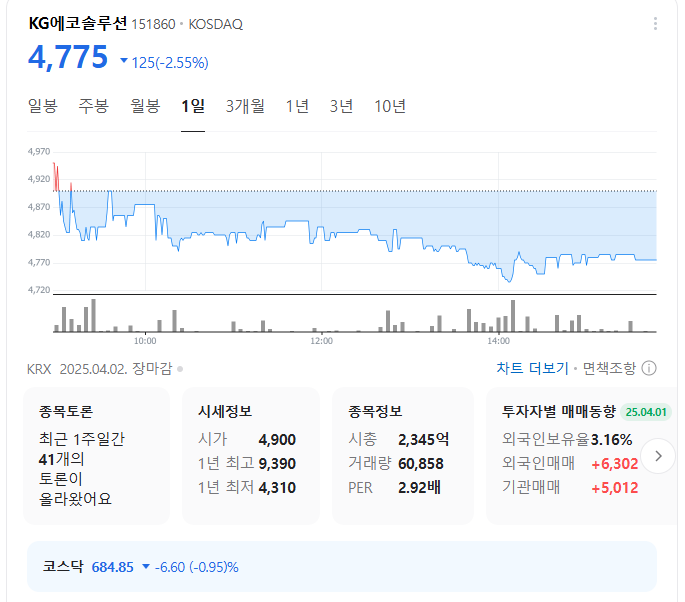Image resolution: width=685 pixels, height=602 pixels.
Task: Click the PER 2.92배 value
Action: click(x=419, y=487)
